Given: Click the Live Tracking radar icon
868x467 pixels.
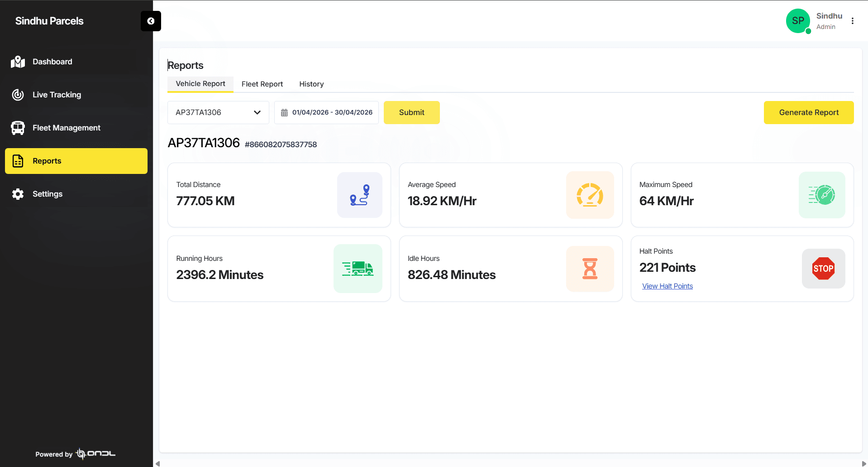Looking at the screenshot, I should (x=18, y=95).
